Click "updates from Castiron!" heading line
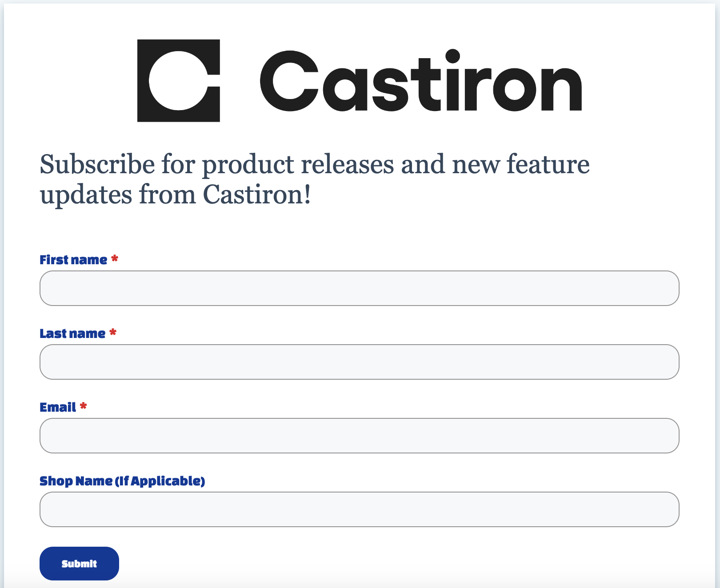 tap(175, 195)
